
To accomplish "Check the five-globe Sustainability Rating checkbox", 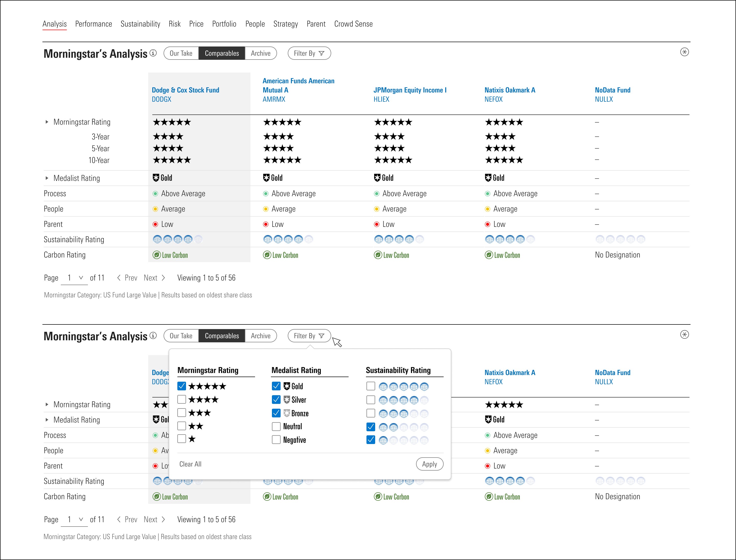I will click(371, 386).
